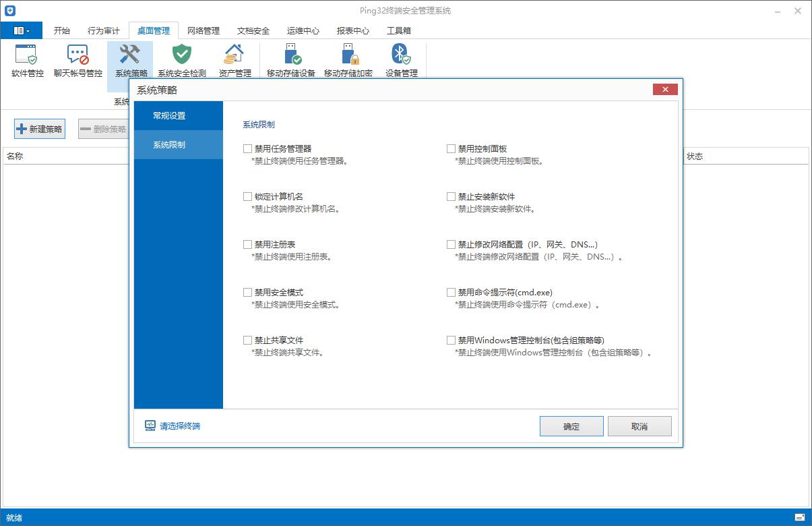Screen dimensions: 812x526
Task: Click the 请选择终端 monitor icon
Action: (x=150, y=426)
